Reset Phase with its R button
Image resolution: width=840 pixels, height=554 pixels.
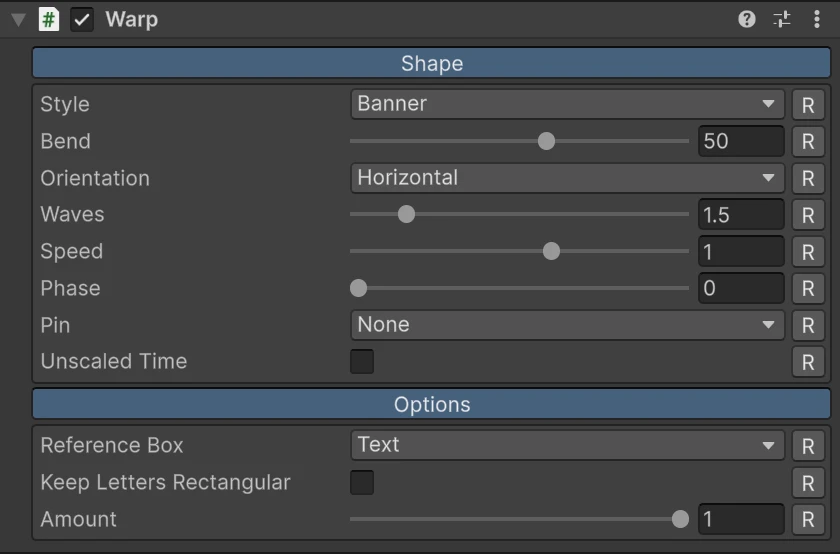[x=808, y=288]
